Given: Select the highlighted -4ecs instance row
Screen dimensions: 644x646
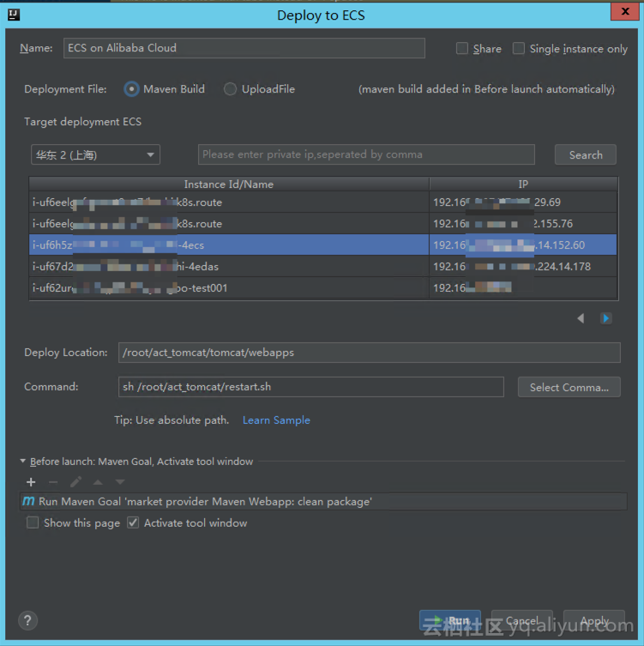Looking at the screenshot, I should tap(322, 245).
